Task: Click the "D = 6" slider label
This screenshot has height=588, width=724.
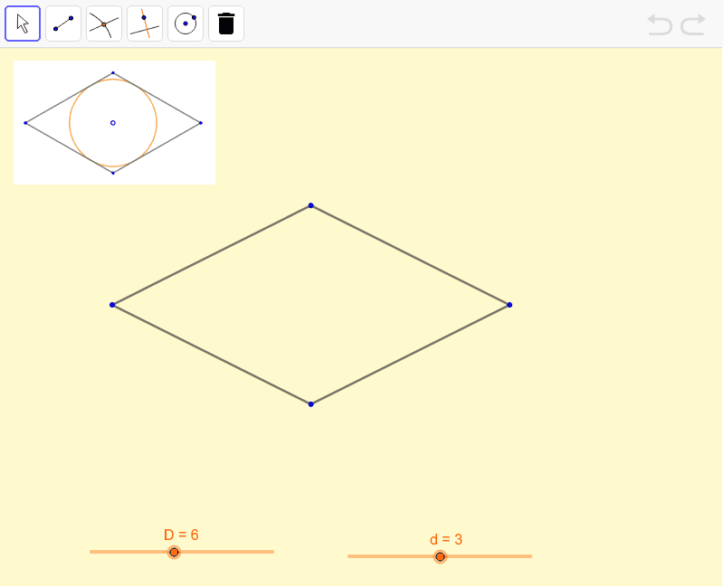Action: coord(181,535)
